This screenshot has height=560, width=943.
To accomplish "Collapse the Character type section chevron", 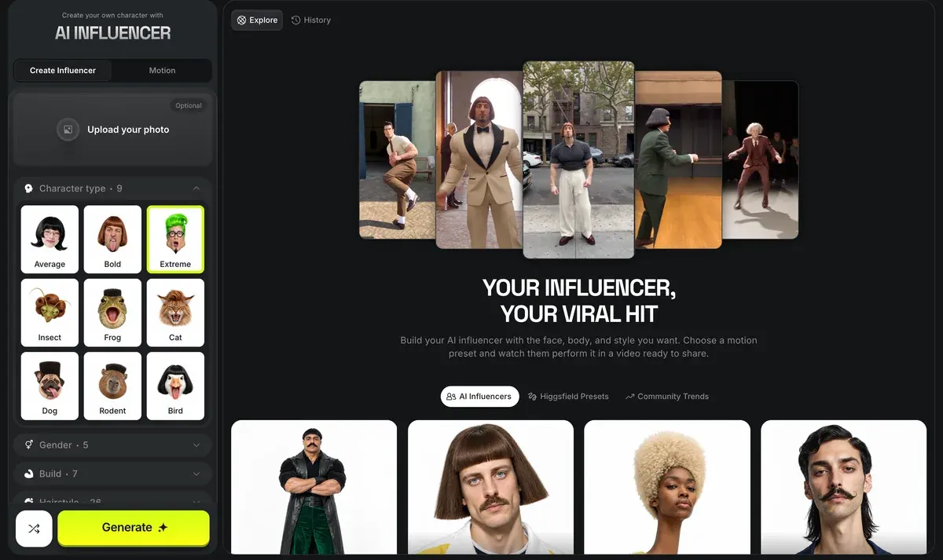I will 196,188.
